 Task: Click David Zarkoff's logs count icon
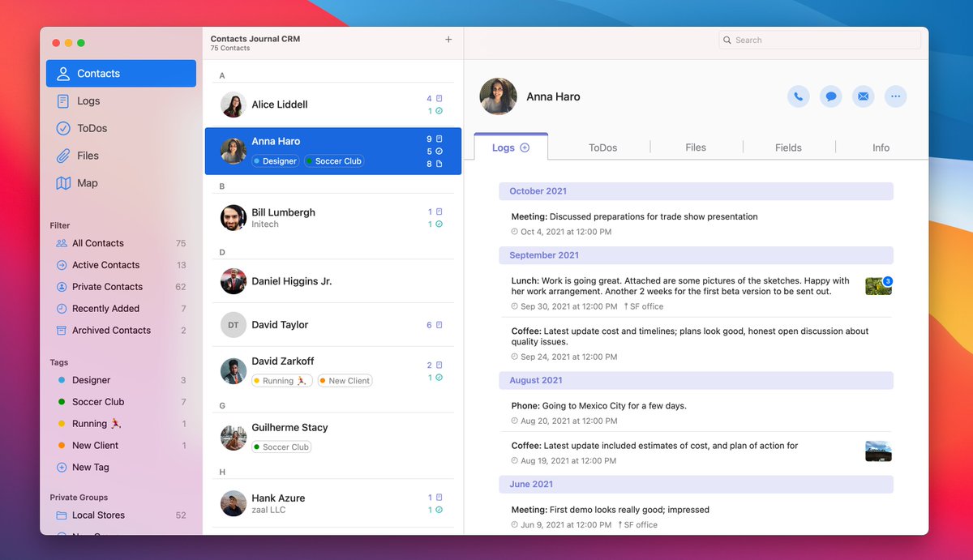[439, 365]
